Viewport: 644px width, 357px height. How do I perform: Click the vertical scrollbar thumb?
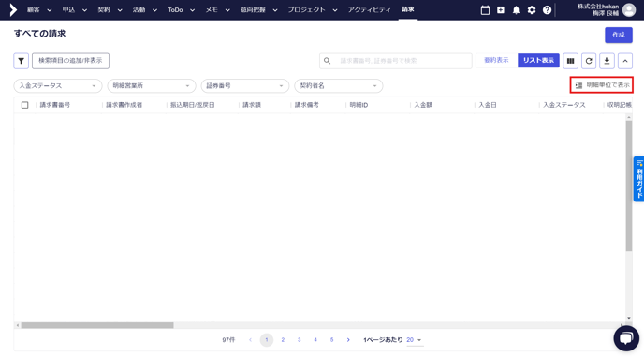pyautogui.click(x=629, y=186)
